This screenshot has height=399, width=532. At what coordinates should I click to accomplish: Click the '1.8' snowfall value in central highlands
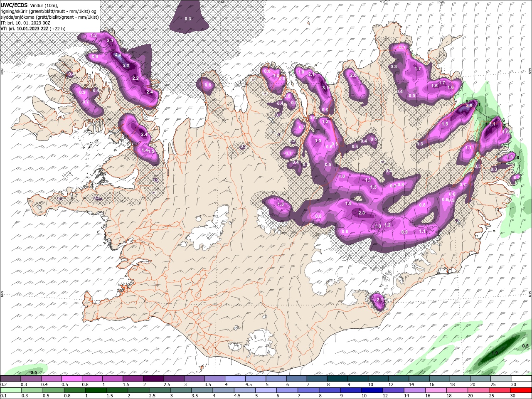tap(348, 203)
